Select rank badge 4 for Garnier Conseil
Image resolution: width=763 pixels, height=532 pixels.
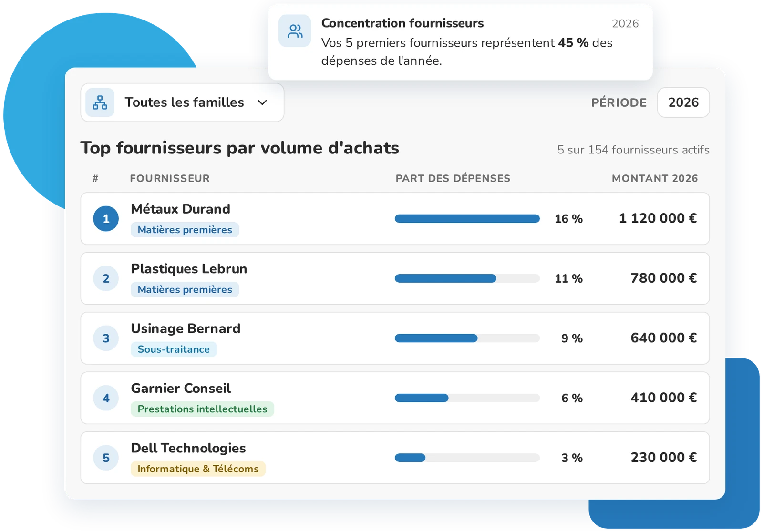pos(106,398)
